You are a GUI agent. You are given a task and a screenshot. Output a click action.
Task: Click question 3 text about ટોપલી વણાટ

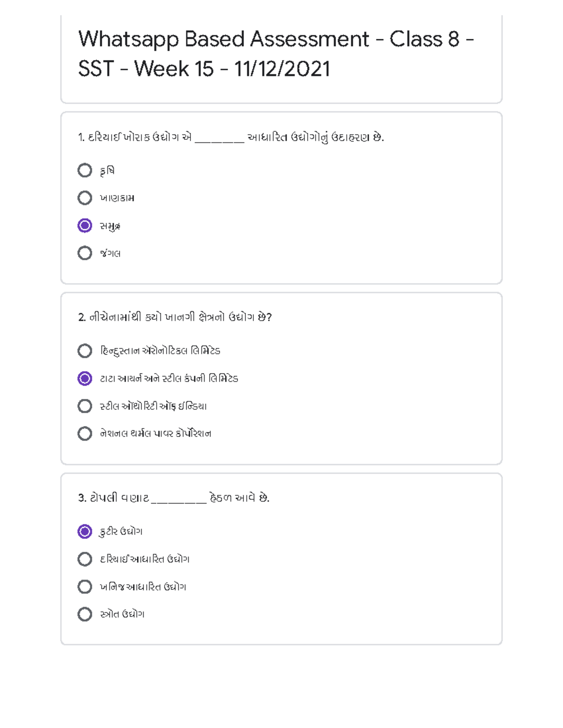pos(174,498)
